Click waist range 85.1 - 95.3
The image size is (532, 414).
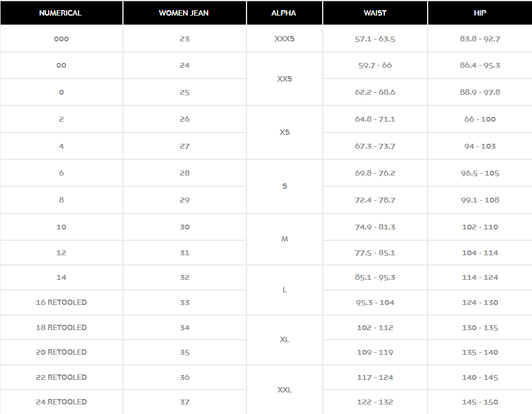click(x=375, y=277)
